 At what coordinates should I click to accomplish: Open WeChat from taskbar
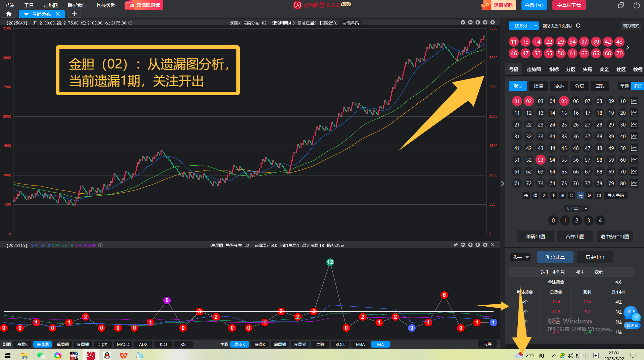(41, 355)
